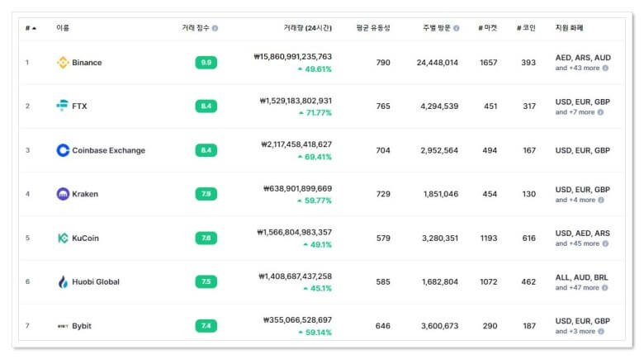644x359 pixels.
Task: Click supported currencies 'USD, EUR, GBP' for Coinbase
Action: click(x=583, y=150)
